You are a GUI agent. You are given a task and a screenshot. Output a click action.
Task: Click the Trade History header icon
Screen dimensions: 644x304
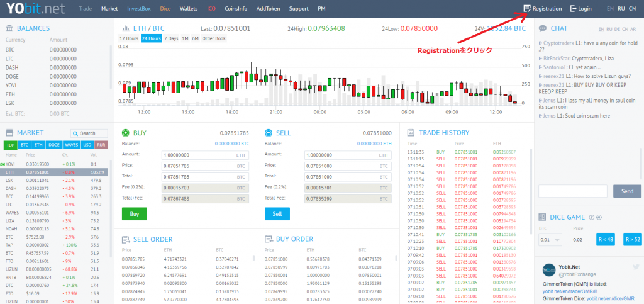coord(411,133)
